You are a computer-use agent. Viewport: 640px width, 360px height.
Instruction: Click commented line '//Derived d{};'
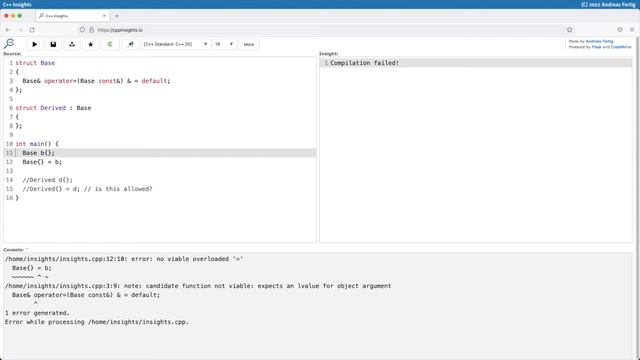click(x=47, y=180)
